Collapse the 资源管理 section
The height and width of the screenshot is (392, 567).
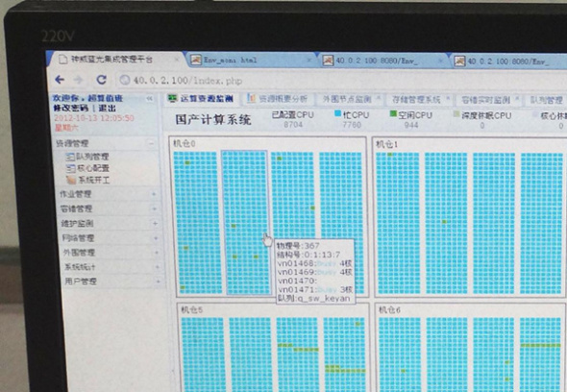[151, 143]
